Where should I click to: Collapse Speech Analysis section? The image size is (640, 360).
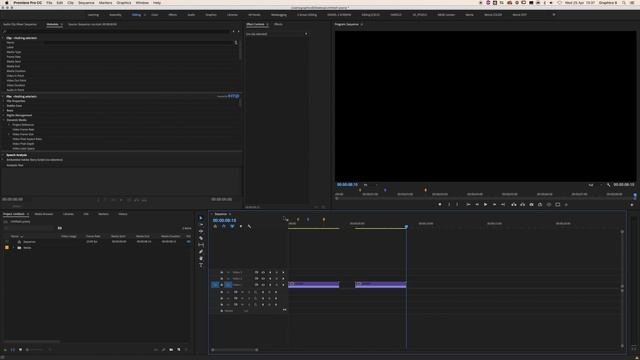coord(4,155)
